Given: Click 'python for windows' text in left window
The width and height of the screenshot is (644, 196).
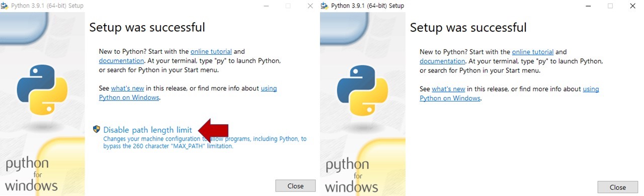Looking at the screenshot, I should click(31, 174).
